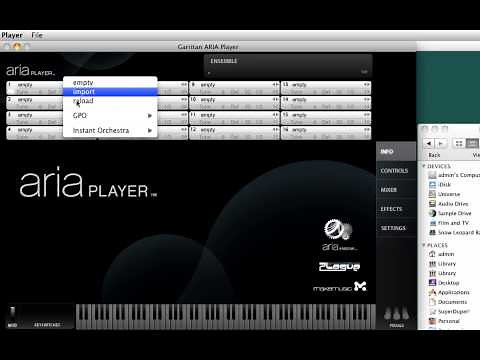The width and height of the screenshot is (480, 360).
Task: Click the slot 16 instrument arrows
Action: tap(367, 130)
